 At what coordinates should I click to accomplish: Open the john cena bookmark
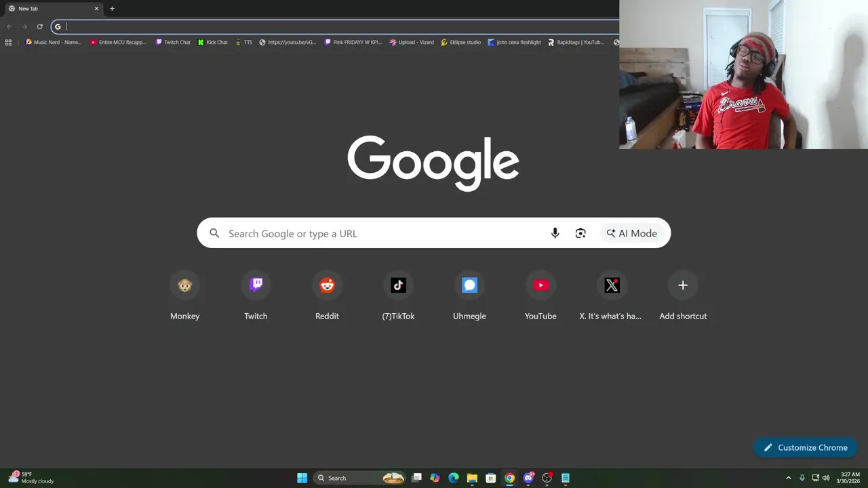click(x=515, y=42)
